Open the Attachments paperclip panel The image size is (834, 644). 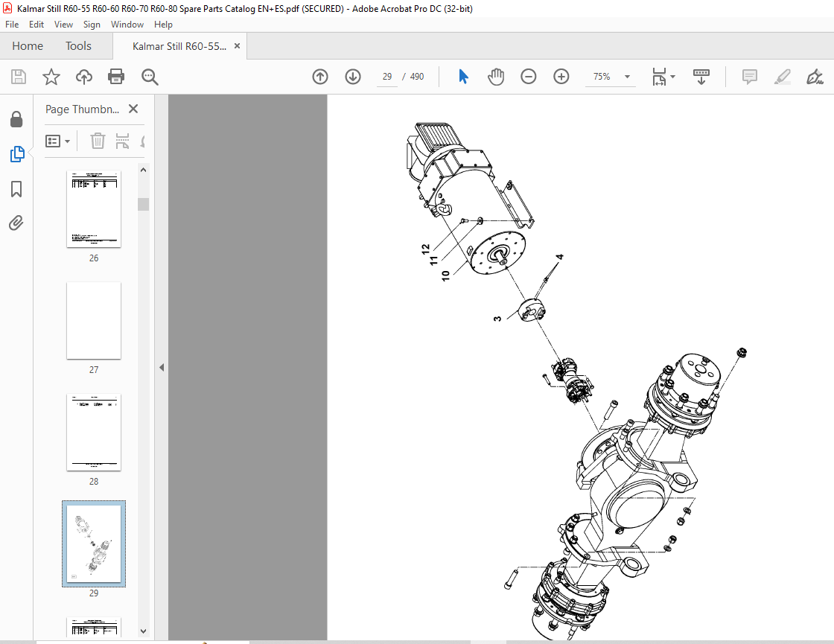click(x=16, y=223)
